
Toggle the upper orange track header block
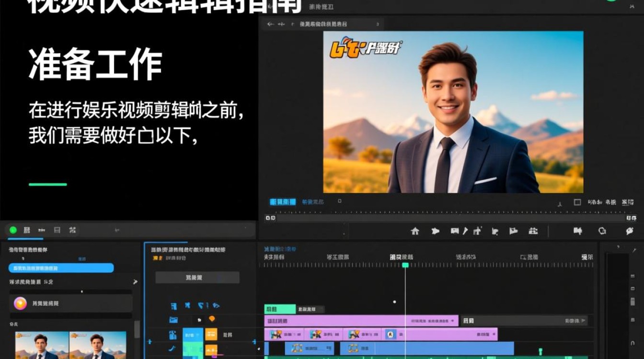coord(211,334)
